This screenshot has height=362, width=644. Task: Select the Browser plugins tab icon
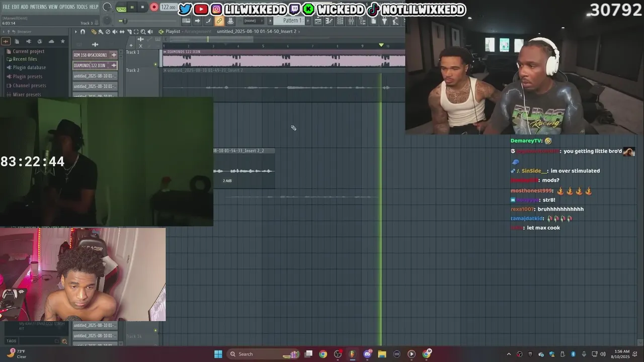[29, 41]
